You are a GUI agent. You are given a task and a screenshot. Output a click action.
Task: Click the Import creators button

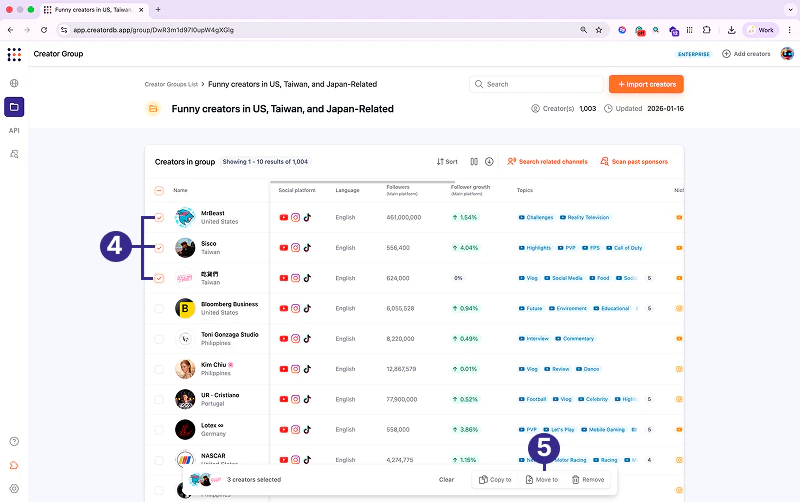(646, 84)
